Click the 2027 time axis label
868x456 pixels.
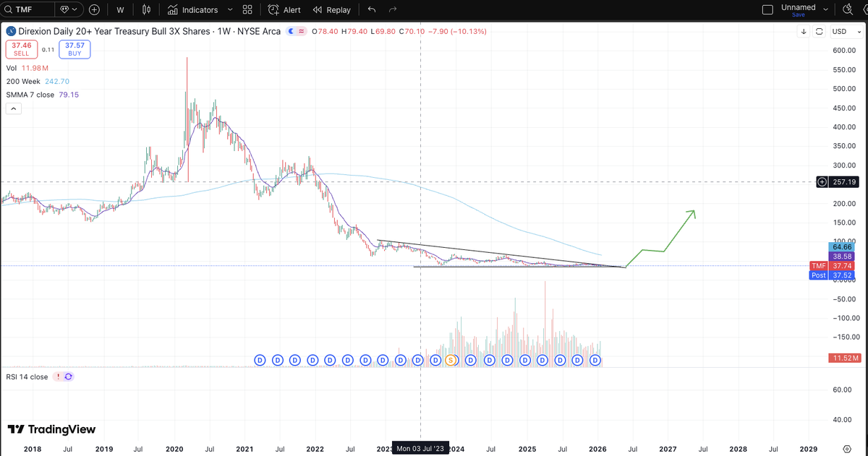point(667,449)
